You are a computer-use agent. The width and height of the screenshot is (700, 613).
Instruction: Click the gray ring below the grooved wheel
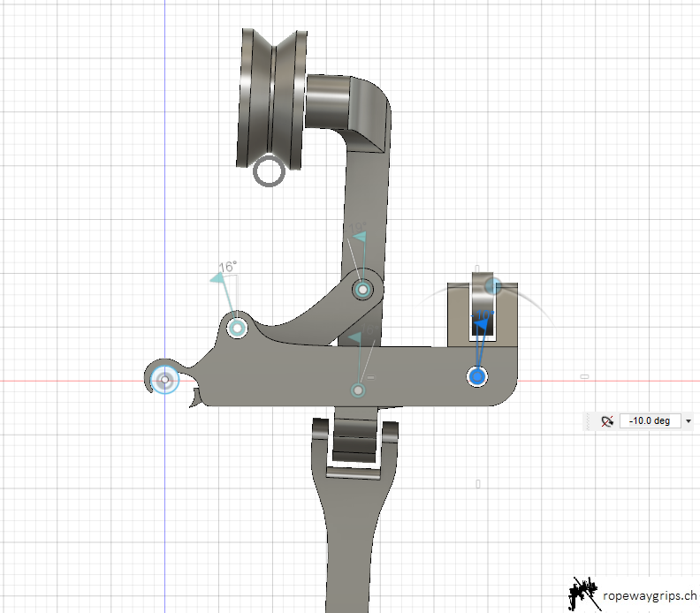[269, 170]
